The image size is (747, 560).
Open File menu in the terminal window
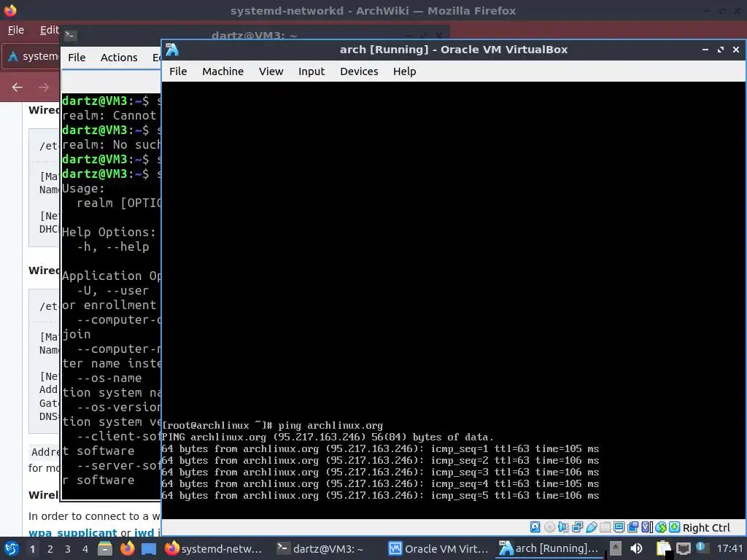point(77,58)
